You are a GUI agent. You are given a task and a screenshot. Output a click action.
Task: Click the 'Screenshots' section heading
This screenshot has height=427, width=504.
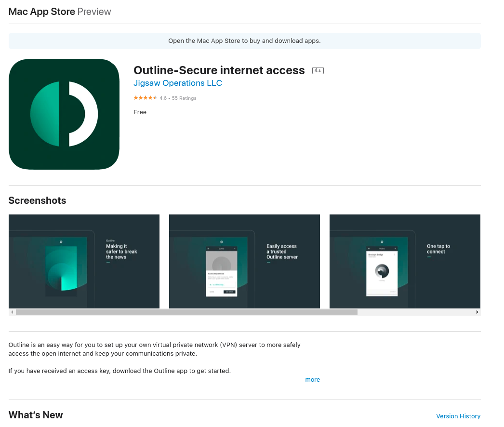(37, 200)
